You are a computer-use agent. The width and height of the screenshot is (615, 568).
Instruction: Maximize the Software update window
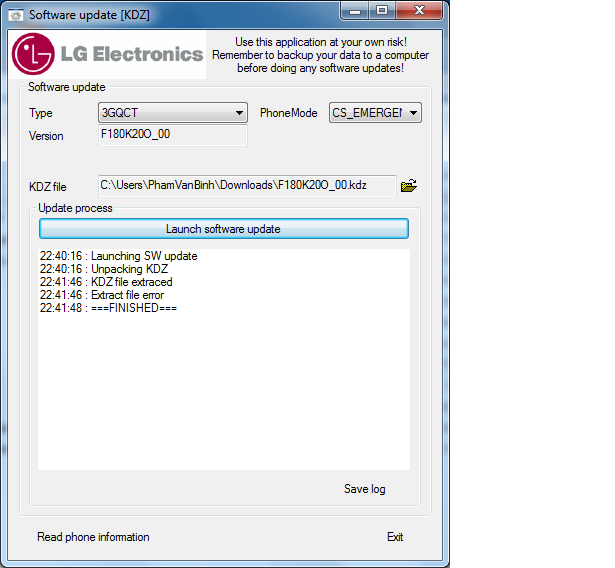382,11
